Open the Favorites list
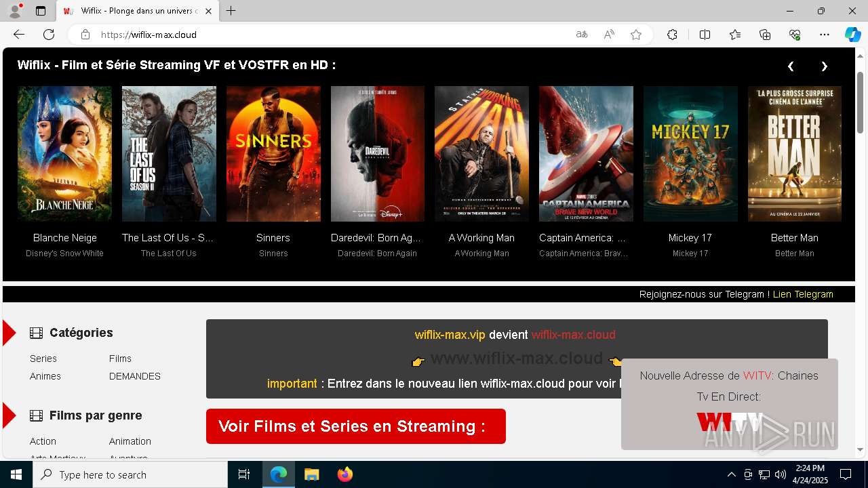 pyautogui.click(x=735, y=35)
